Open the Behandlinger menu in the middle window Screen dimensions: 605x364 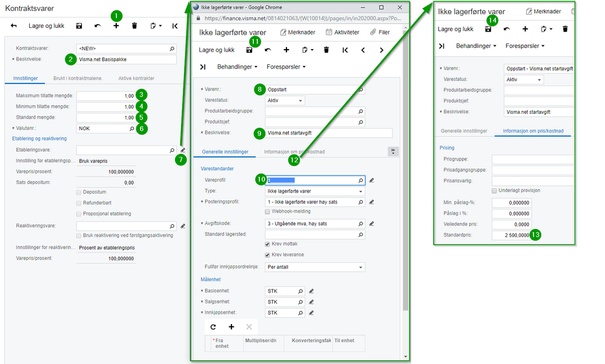point(237,67)
